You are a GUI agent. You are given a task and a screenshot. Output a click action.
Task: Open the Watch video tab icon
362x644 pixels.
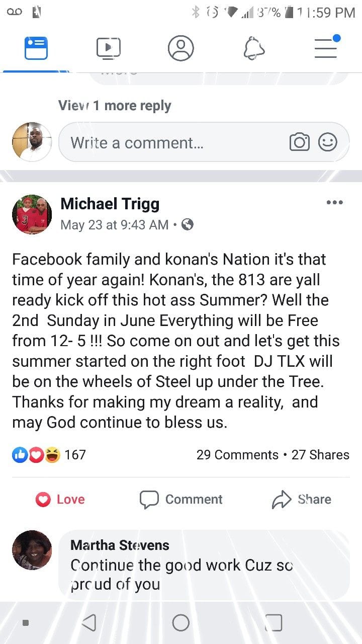108,48
